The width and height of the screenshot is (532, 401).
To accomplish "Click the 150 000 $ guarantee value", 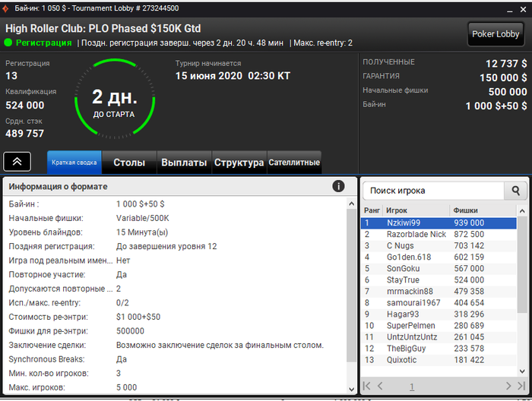I will (x=503, y=77).
